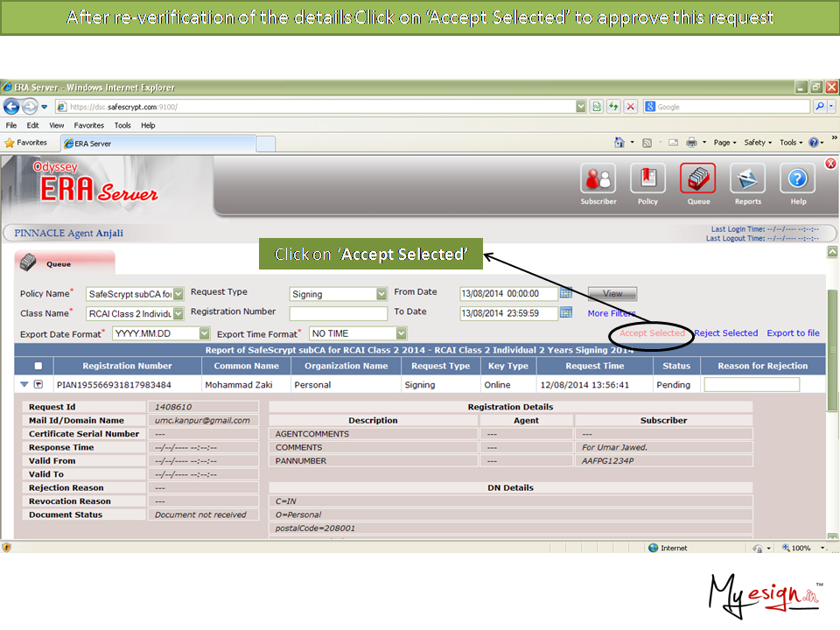Open calendar picker for From Date

(566, 293)
